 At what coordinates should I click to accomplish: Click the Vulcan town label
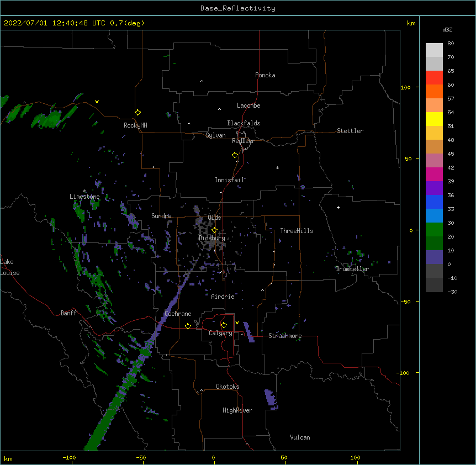(300, 437)
